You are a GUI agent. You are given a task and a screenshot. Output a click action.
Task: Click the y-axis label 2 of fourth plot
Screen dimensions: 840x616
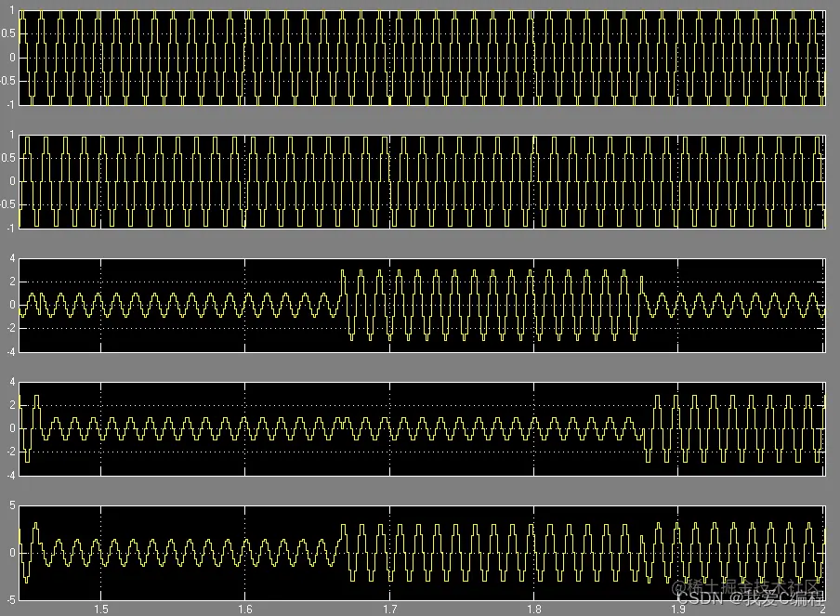tap(13, 405)
